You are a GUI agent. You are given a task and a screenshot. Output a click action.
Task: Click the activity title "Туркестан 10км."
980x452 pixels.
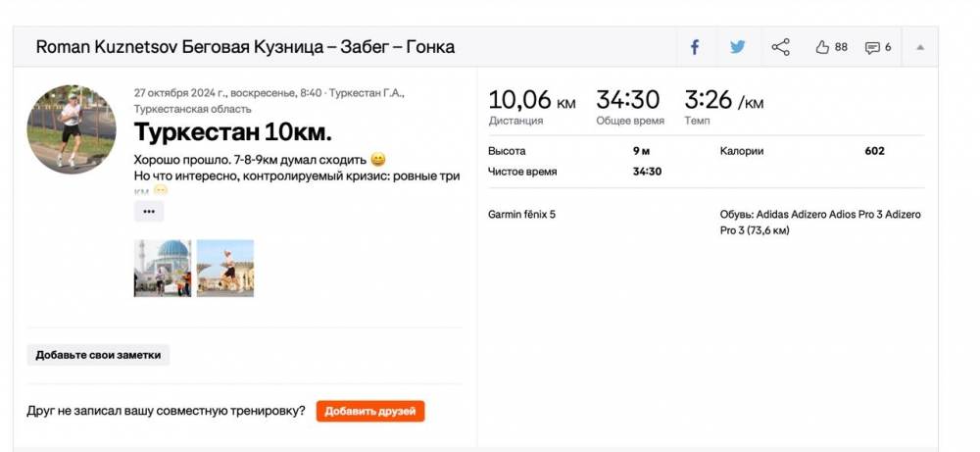coord(232,131)
